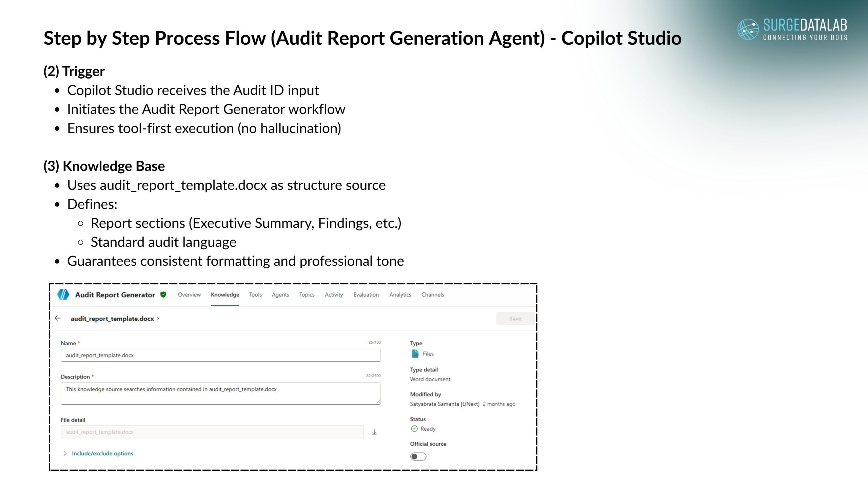
Task: Click the '82/2500' description character counter
Action: (373, 375)
